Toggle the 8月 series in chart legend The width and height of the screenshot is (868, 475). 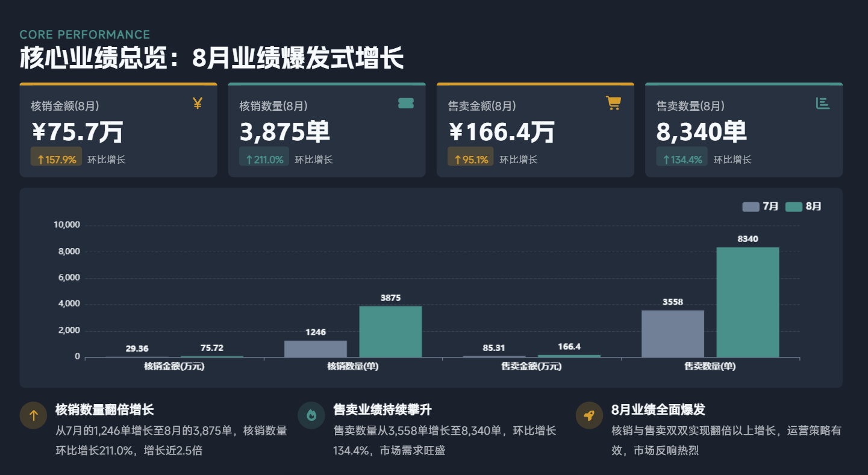coord(804,206)
